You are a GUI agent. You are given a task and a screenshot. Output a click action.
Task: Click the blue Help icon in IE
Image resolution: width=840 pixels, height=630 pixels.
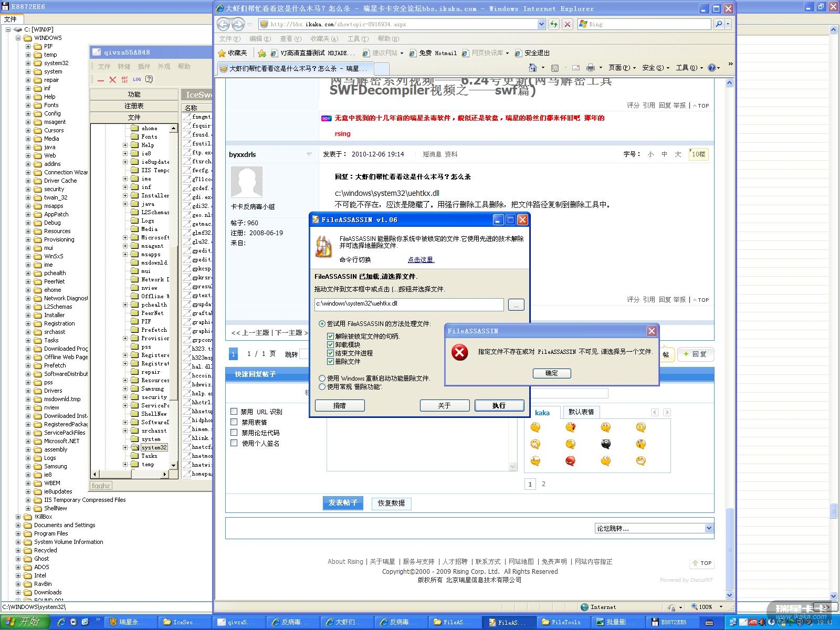tap(712, 68)
